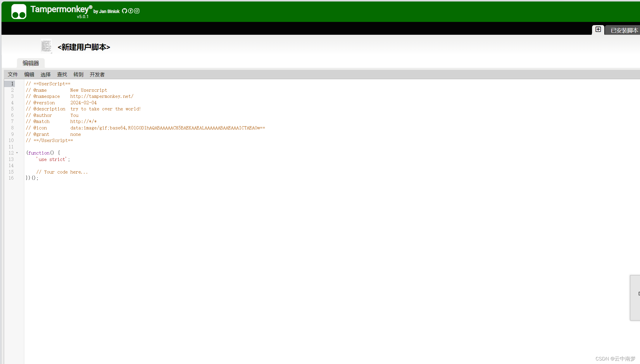Open the Facebook icon link

[131, 11]
